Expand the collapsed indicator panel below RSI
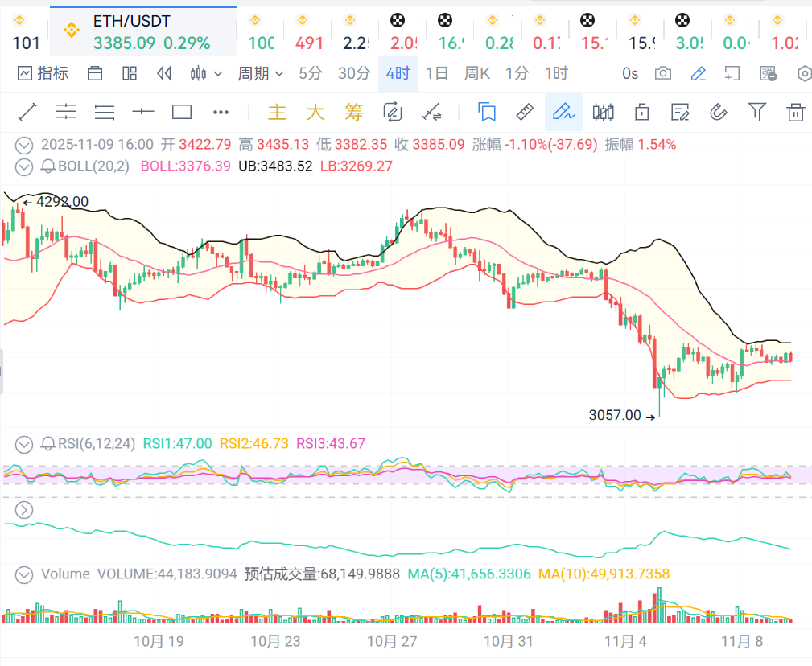The height and width of the screenshot is (666, 812). pos(24,509)
